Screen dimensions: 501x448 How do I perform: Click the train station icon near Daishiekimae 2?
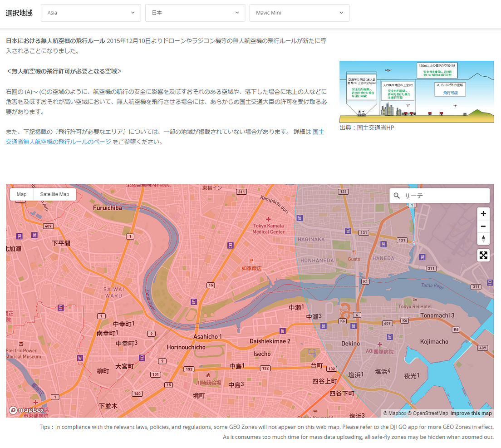[x=282, y=331]
